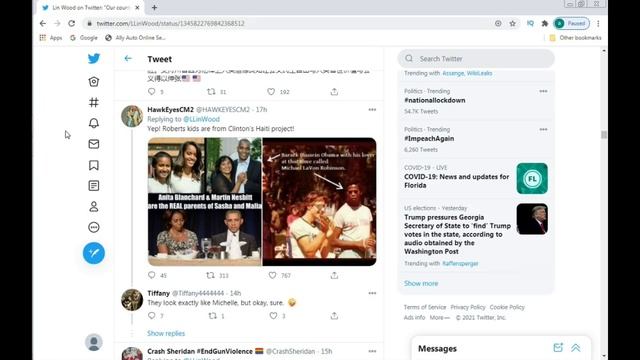The height and width of the screenshot is (360, 640).
Task: Compose new tweet with blue feather button
Action: [93, 253]
